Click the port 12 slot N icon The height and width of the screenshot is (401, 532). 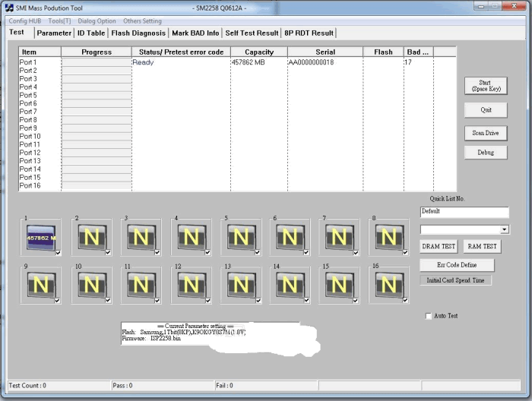coord(190,285)
